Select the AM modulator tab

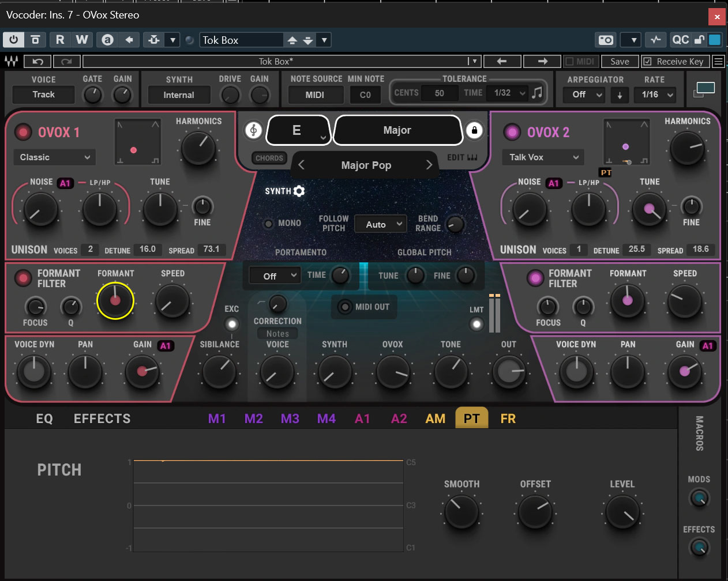click(x=436, y=419)
